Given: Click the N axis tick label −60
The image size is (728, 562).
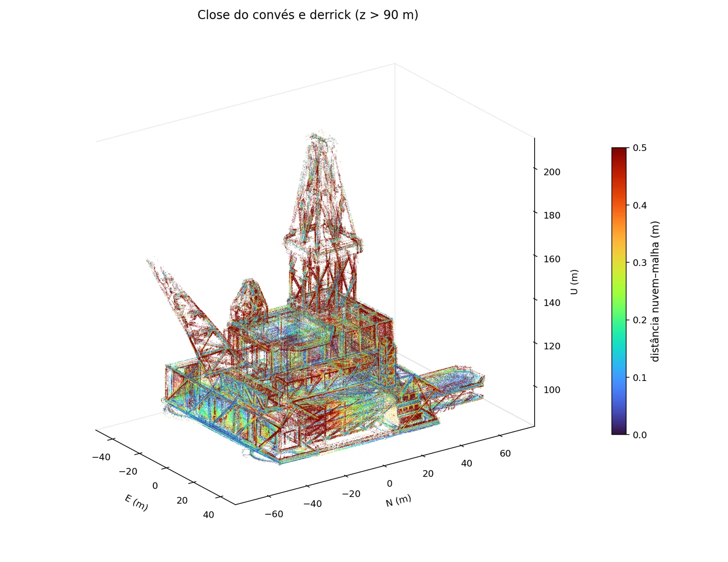Looking at the screenshot, I should (274, 514).
